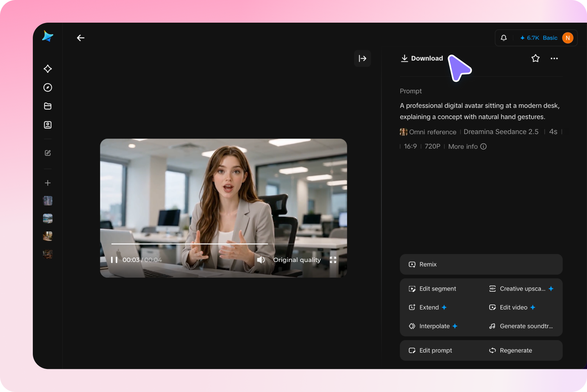Click the 720P resolution label
The height and width of the screenshot is (392, 587).
[432, 146]
